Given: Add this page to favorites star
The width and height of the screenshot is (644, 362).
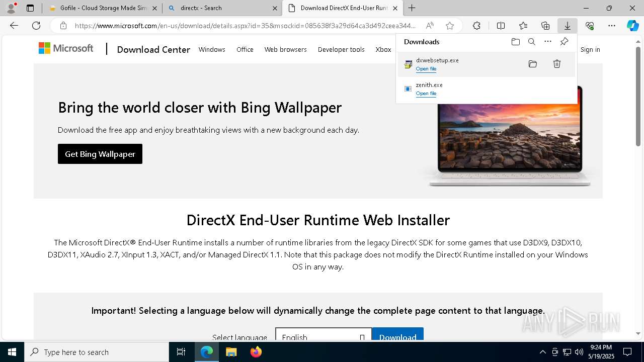Looking at the screenshot, I should click(x=450, y=26).
